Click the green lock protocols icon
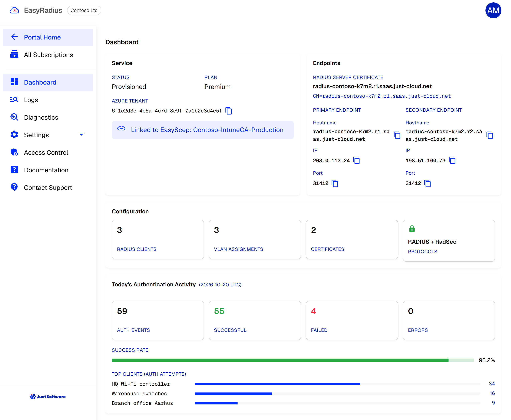The image size is (511, 420). (412, 229)
